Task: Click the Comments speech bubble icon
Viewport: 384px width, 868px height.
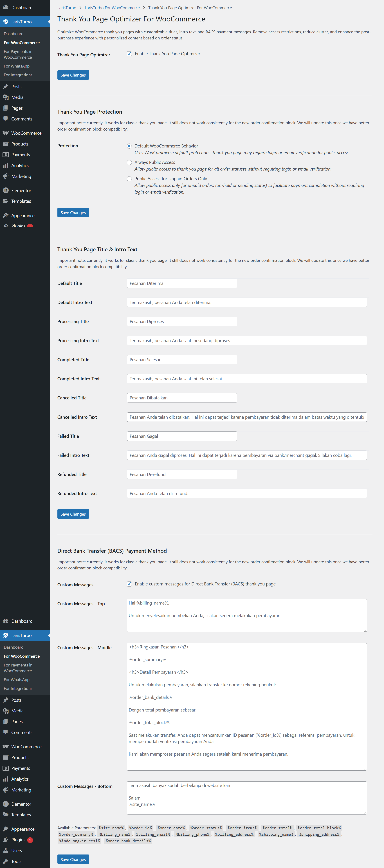Action: (x=6, y=119)
